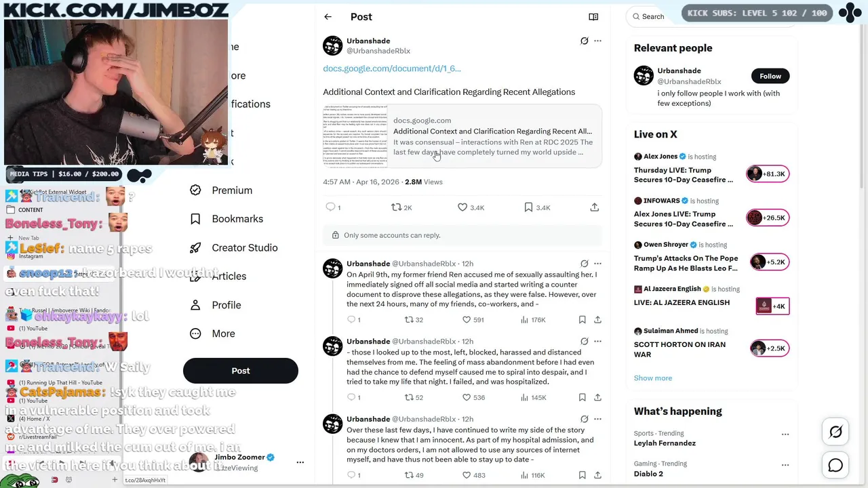Bookmark the main post with 3.4K bookmarks
The image size is (868, 488).
tap(536, 207)
